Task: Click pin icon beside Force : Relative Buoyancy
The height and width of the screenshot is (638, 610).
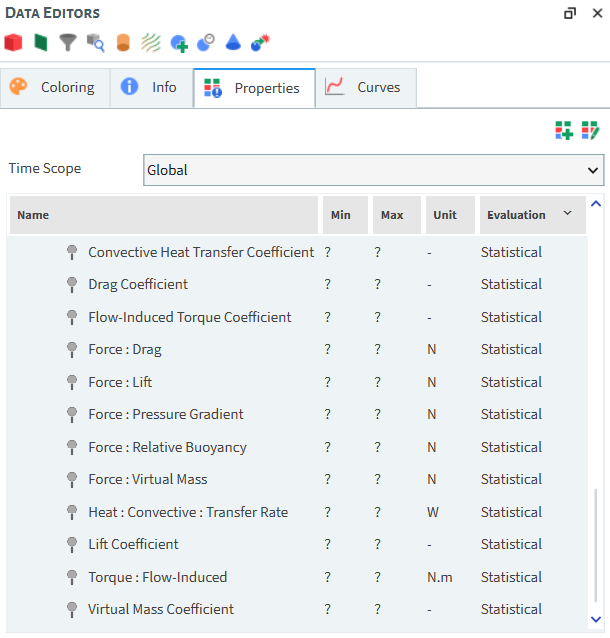Action: [x=72, y=448]
